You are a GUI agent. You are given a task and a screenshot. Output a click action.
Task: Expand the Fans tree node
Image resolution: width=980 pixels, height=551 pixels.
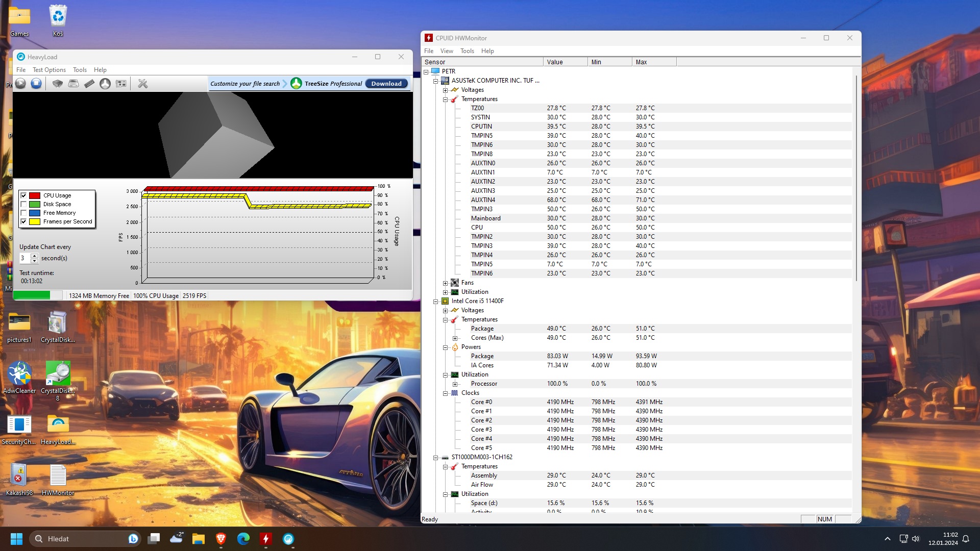pos(445,283)
